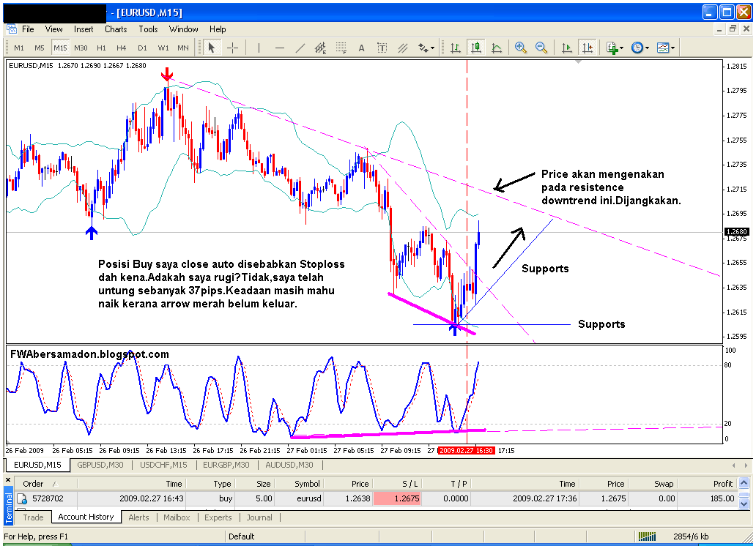Screen dimensions: 756x546
Task: Select the Trendline drawing tool
Action: click(300, 48)
